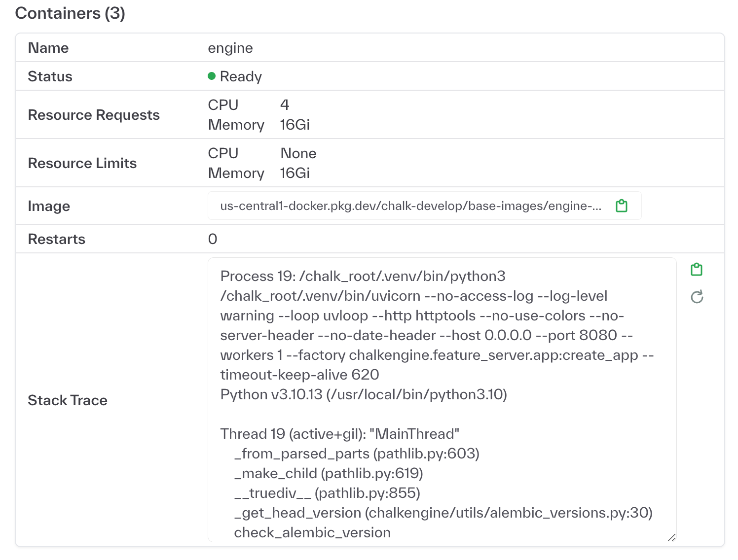Click the green Ready status dot
The height and width of the screenshot is (560, 738).
pos(212,75)
